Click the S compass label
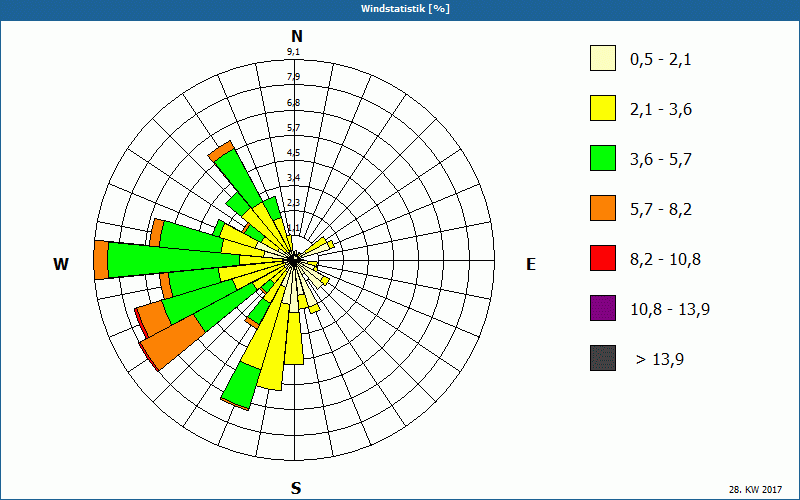 [x=296, y=488]
